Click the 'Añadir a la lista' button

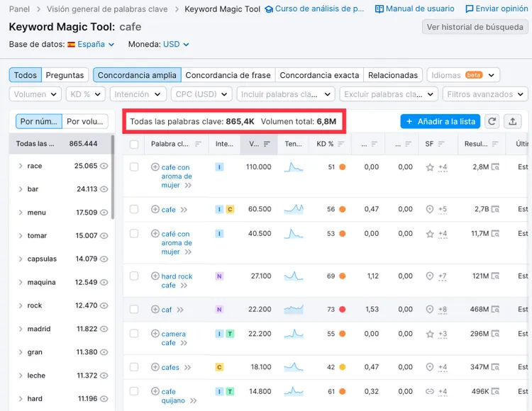440,121
